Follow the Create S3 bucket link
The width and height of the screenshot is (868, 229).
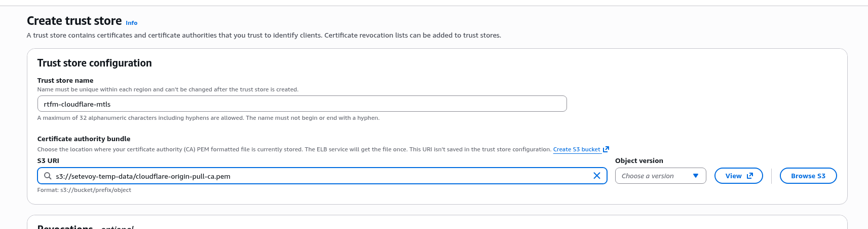(576, 149)
